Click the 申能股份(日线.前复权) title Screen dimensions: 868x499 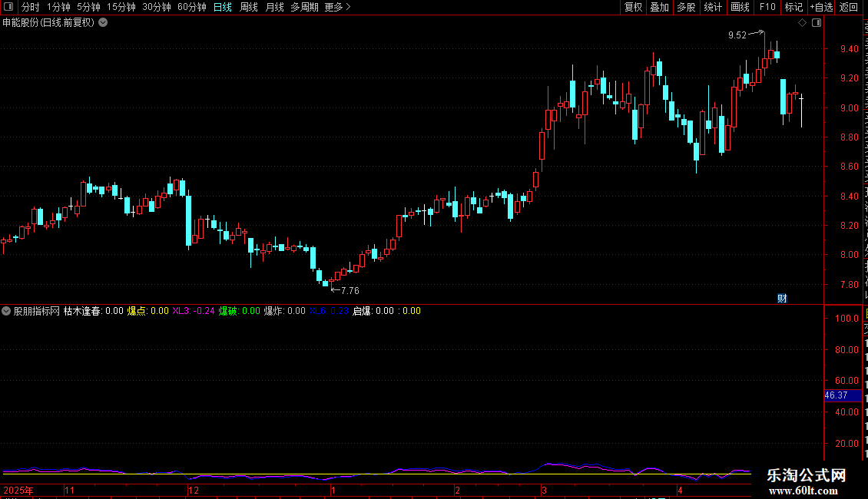[x=48, y=23]
